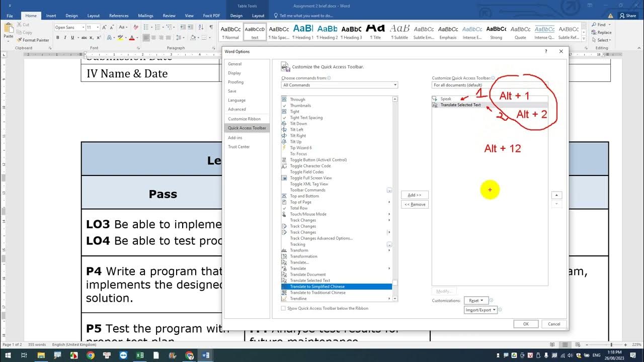Image resolution: width=644 pixels, height=362 pixels.
Task: Select the Trendline command
Action: click(x=336, y=299)
